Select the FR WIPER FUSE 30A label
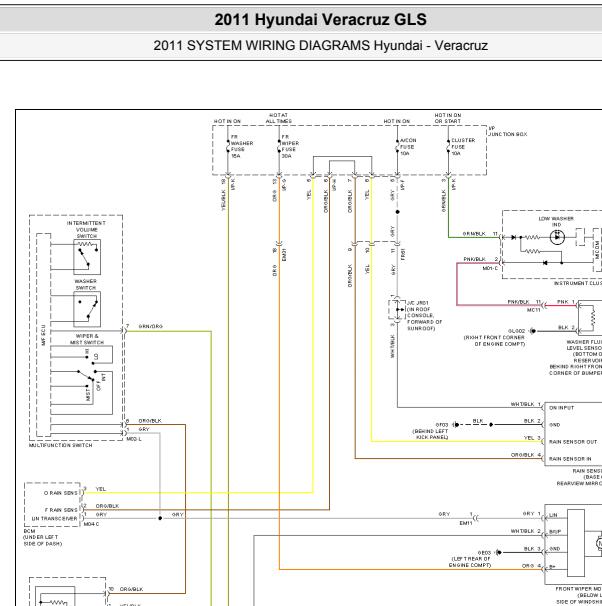This screenshot has width=602, height=606. pos(290,146)
